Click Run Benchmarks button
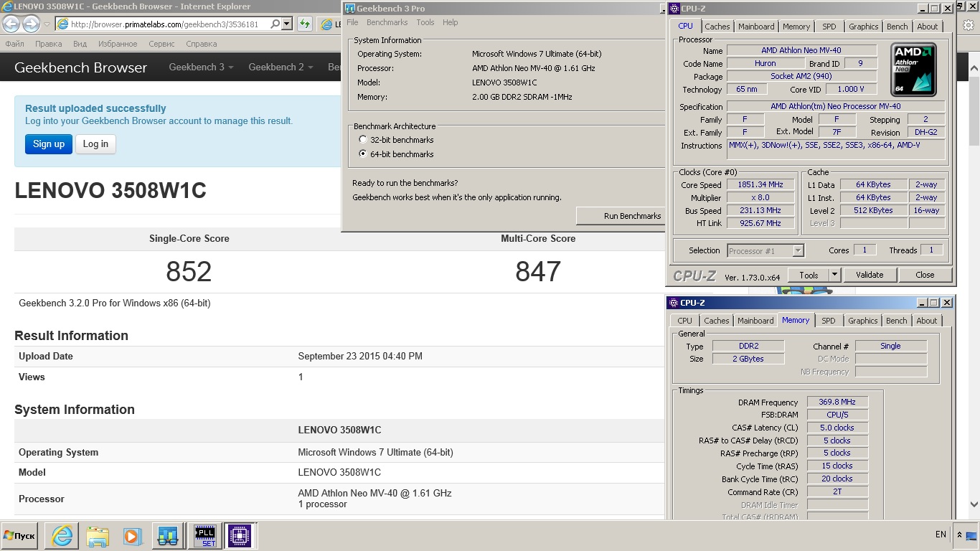Viewport: 980px width, 551px height. click(x=621, y=216)
